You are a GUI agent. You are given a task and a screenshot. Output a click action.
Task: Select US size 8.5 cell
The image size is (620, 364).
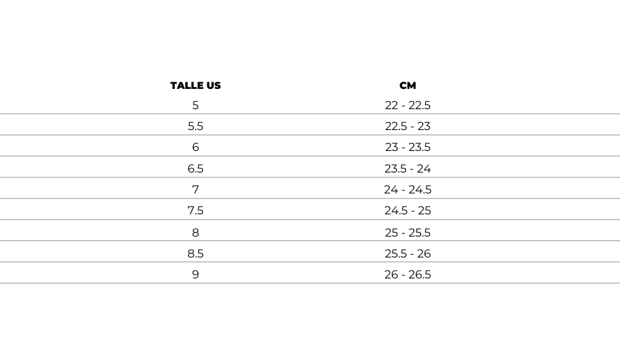click(196, 254)
